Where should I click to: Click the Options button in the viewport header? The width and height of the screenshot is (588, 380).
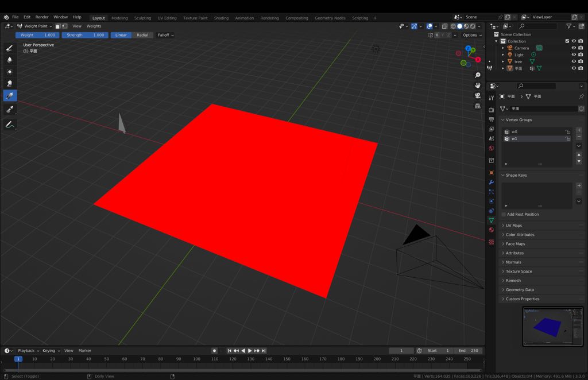click(x=470, y=35)
